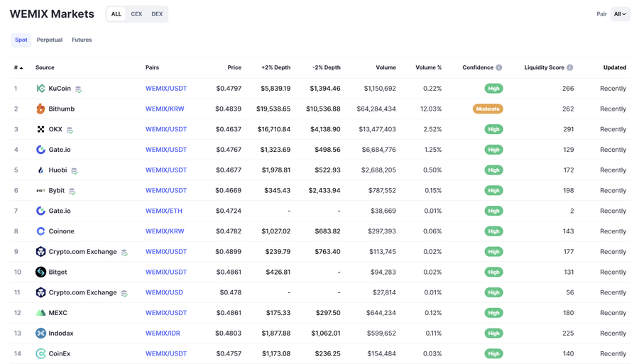Click the proof-of-reserves icon next to Bybit
639x364 pixels.
pos(72,191)
